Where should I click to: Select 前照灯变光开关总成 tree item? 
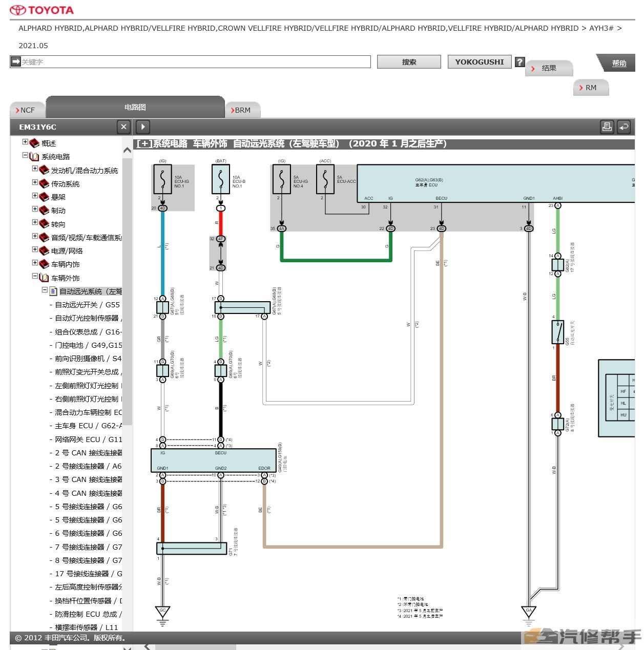point(88,372)
